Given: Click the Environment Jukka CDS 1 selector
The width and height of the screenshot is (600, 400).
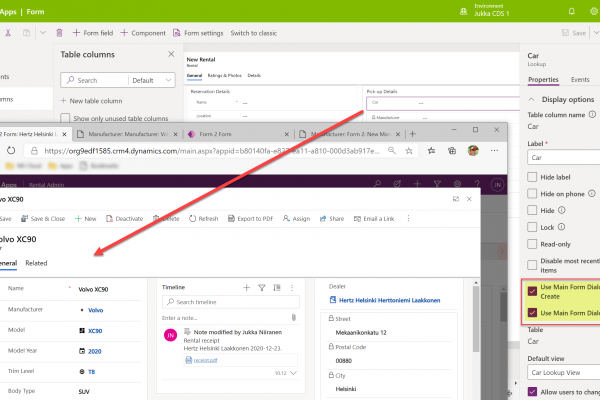Looking at the screenshot, I should (485, 10).
